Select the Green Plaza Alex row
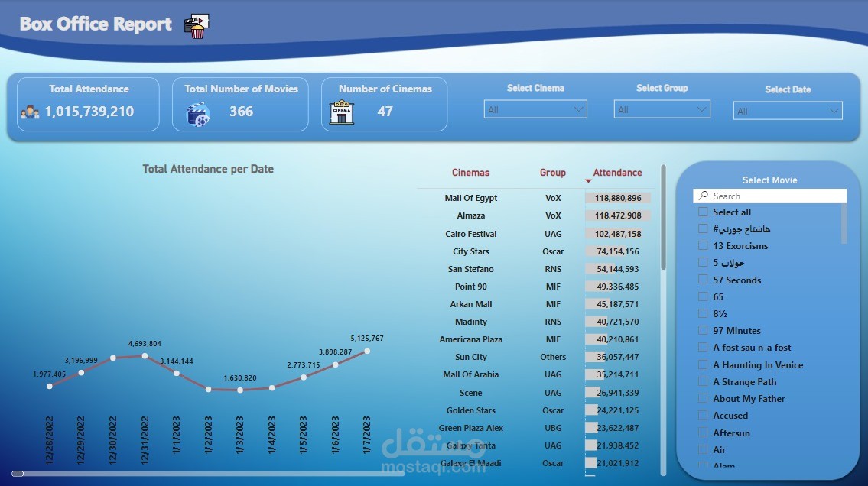This screenshot has height=486, width=868. pyautogui.click(x=535, y=429)
